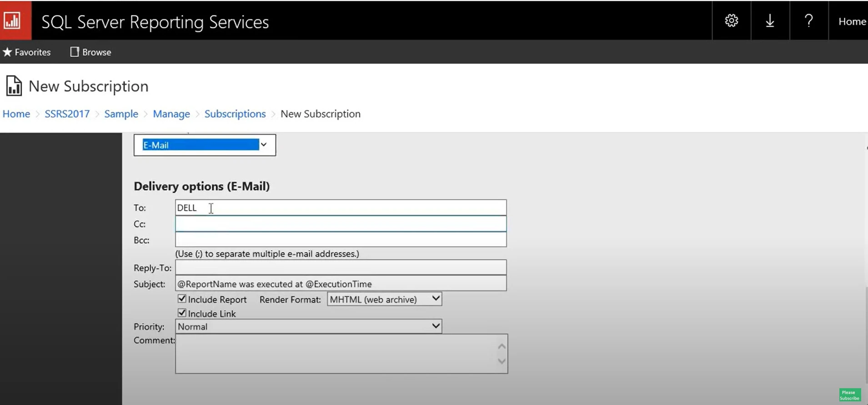Navigate to Subscriptions breadcrumb link

click(235, 114)
